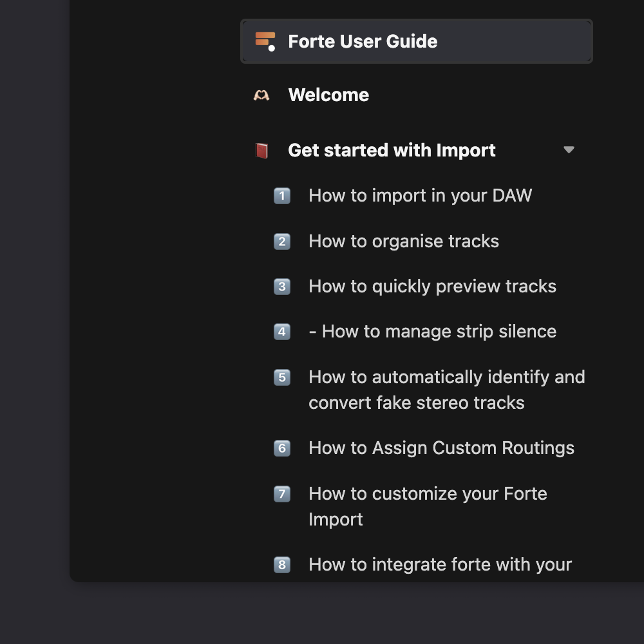Click the number 2 icon
This screenshot has width=644, height=644.
(x=282, y=241)
